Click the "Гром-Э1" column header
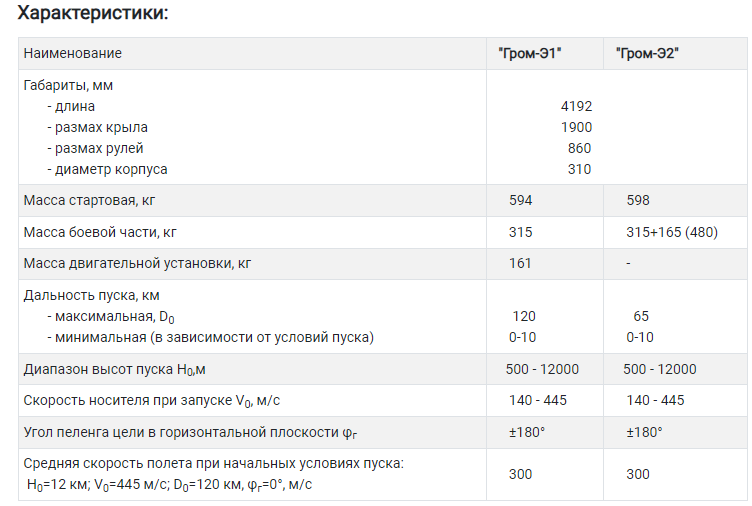Screen dimensions: 752x506 tap(529, 53)
